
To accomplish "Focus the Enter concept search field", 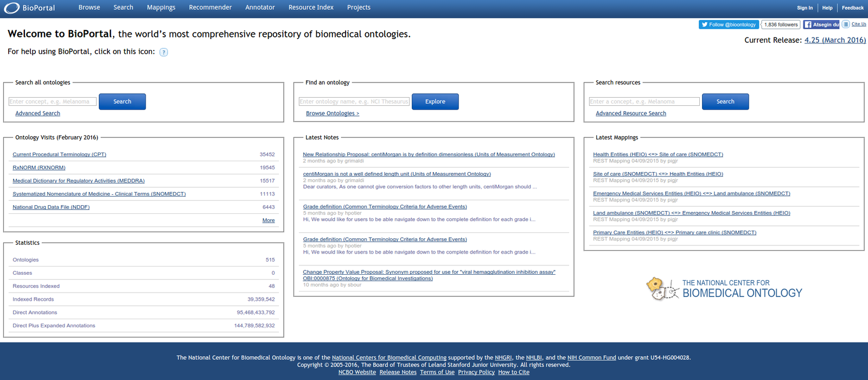I will click(53, 102).
